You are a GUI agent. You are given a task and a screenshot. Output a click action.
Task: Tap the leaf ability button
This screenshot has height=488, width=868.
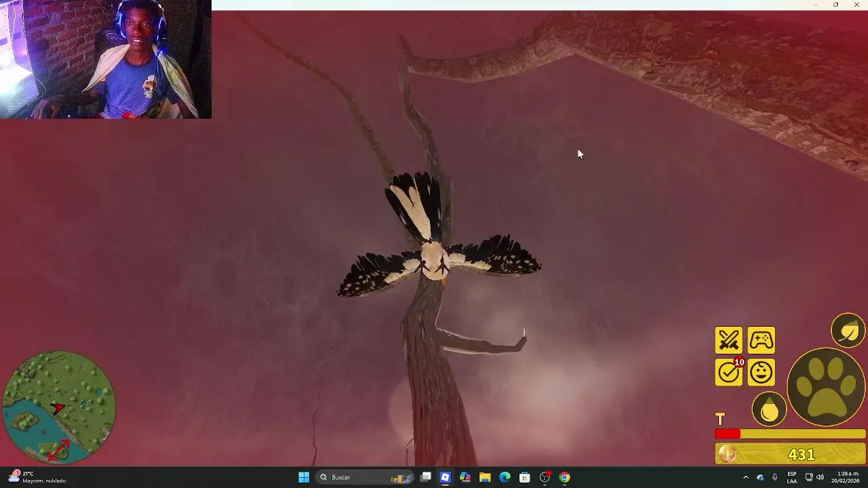pyautogui.click(x=848, y=331)
